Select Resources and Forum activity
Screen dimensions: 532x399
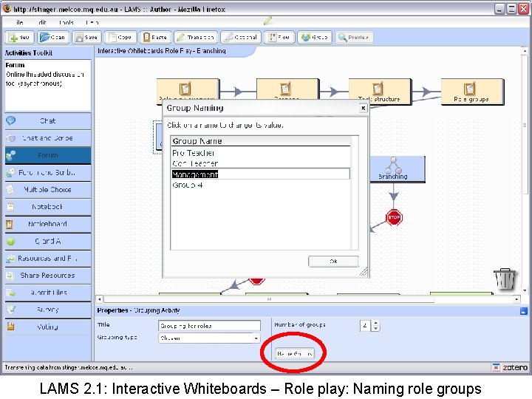[48, 259]
